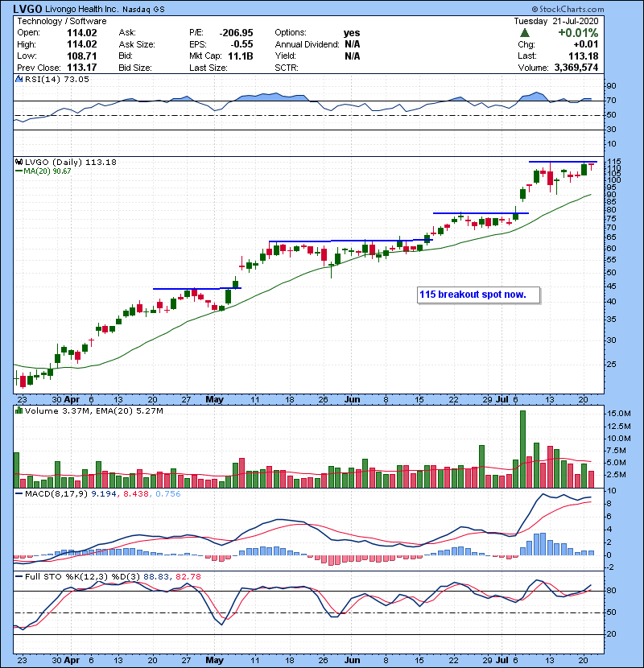The height and width of the screenshot is (668, 644).
Task: Click the Livongo Health Inc. company name
Action: coord(82,9)
